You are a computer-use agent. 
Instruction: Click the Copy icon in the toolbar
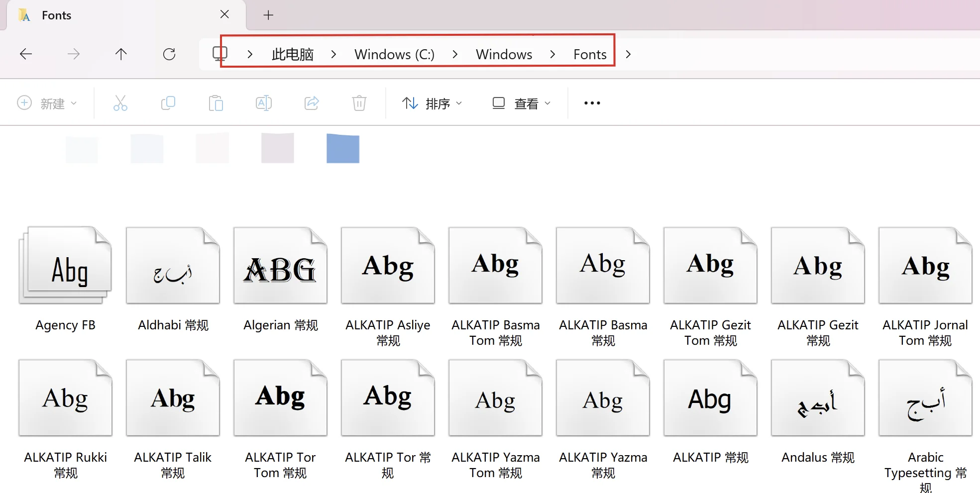[168, 103]
